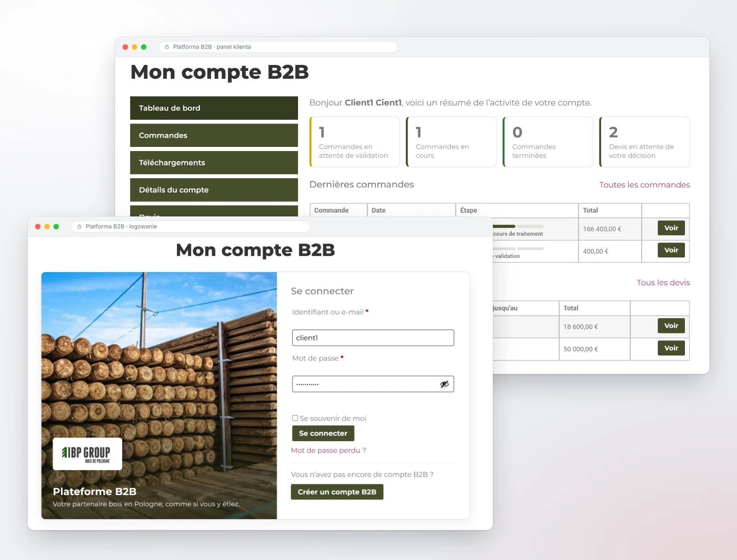Viewport: 737px width, 560px height.
Task: Open the Tous les devis link
Action: coord(663,283)
